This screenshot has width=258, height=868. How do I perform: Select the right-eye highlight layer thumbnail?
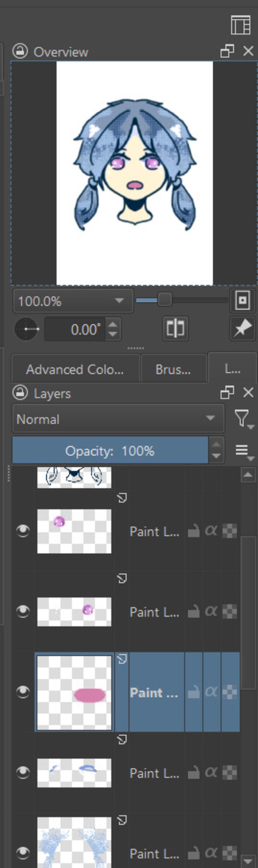[x=74, y=612]
